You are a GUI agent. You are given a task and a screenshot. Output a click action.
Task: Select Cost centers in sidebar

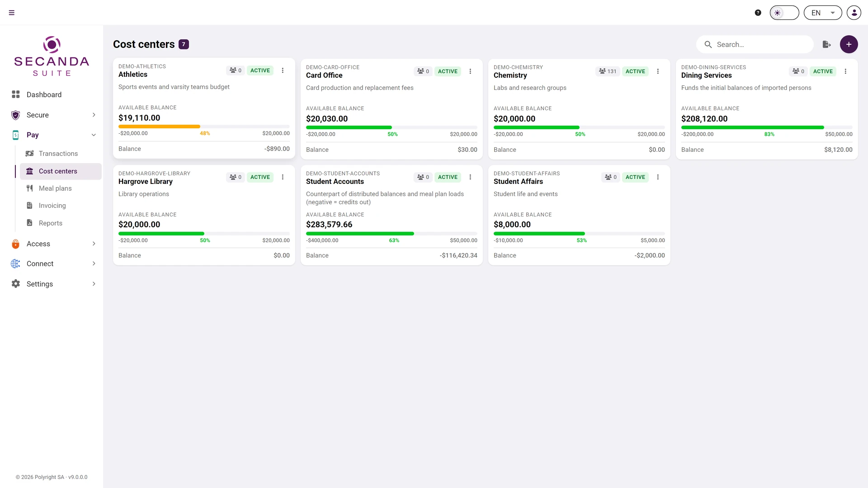(61, 171)
